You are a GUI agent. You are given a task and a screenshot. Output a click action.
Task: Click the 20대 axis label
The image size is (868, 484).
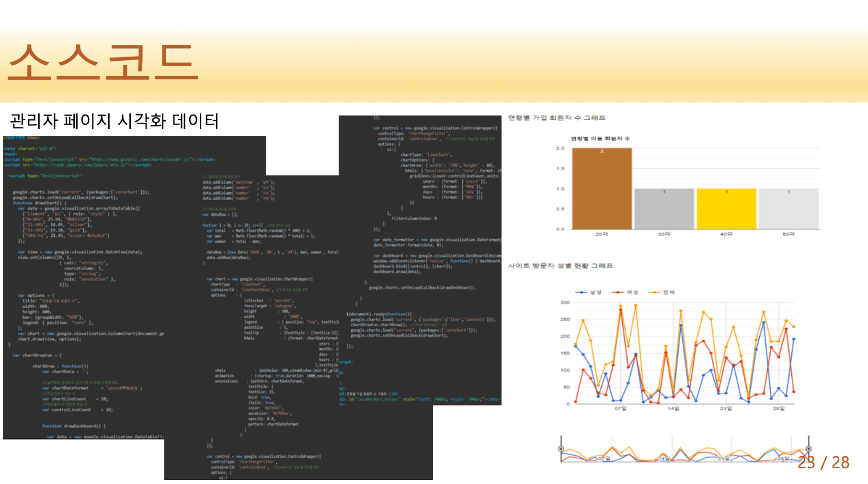click(x=602, y=234)
